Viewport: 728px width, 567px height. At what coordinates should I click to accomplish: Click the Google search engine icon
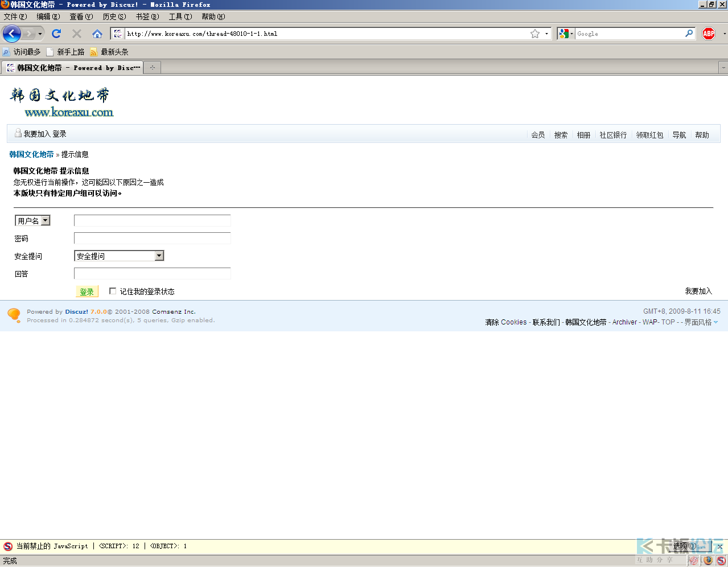564,34
